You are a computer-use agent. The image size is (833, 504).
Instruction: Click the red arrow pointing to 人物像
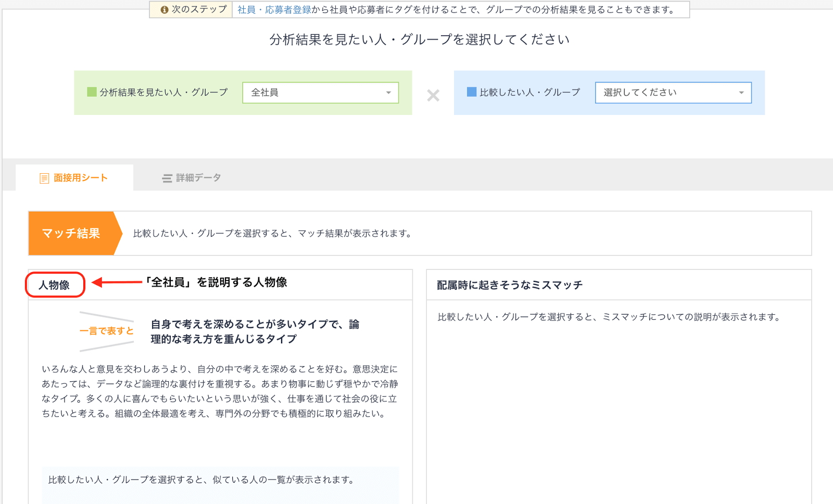click(x=117, y=282)
